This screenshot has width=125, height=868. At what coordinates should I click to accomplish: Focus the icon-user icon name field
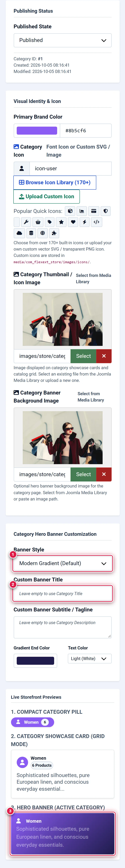click(71, 168)
